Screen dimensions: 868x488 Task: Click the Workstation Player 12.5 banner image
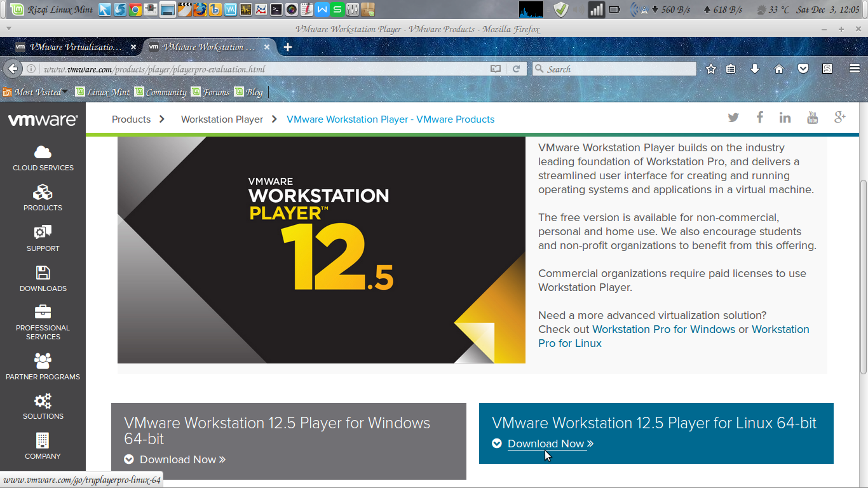tap(322, 250)
